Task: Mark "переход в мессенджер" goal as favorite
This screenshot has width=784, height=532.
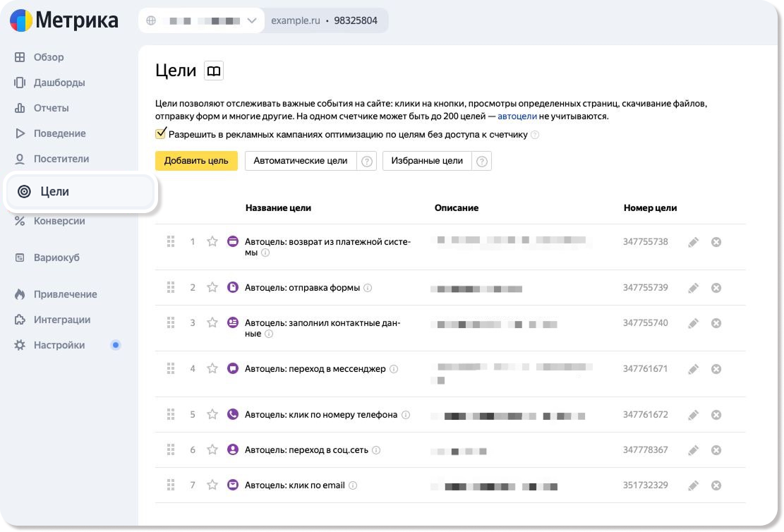Action: point(212,369)
